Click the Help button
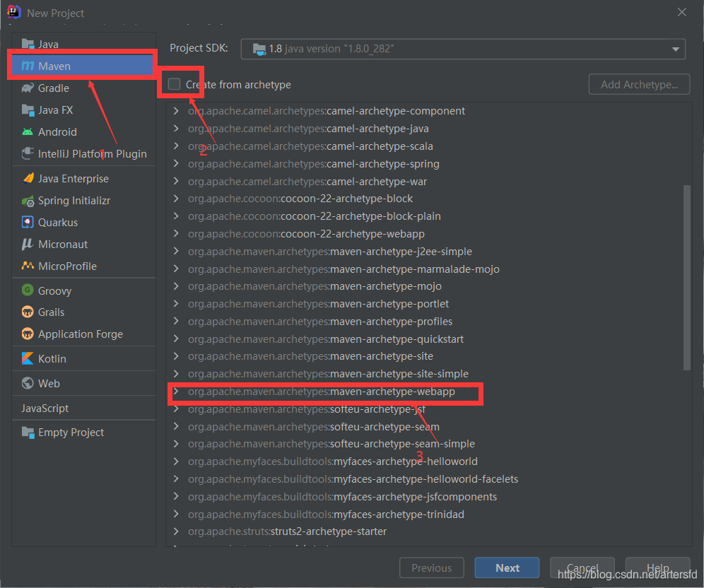The image size is (704, 588). click(x=658, y=568)
